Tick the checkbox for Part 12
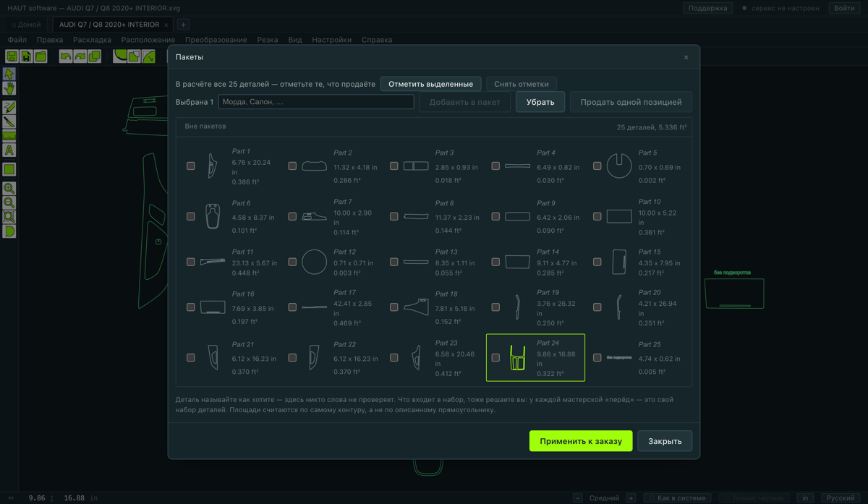The height and width of the screenshot is (504, 868). click(292, 262)
